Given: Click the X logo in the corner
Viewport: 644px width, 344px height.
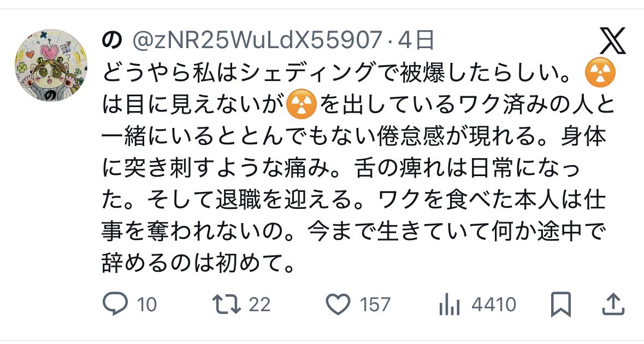Looking at the screenshot, I should click(x=613, y=40).
